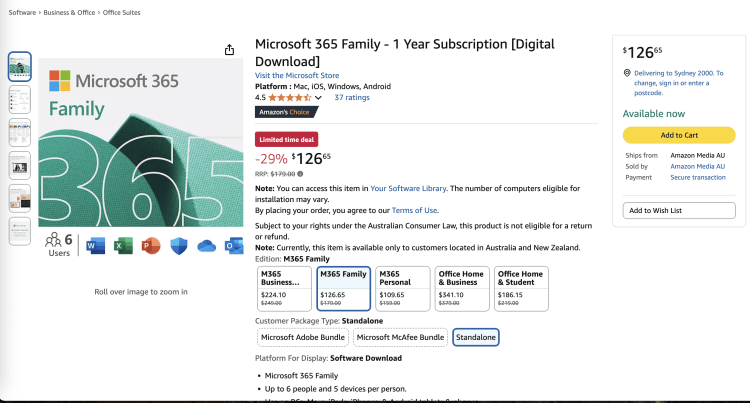Choose the Office Home & Student edition
This screenshot has height=403, width=750.
click(x=521, y=289)
